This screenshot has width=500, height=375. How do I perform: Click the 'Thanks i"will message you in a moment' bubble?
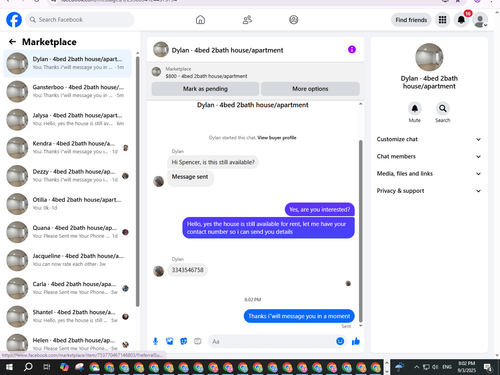point(299,316)
